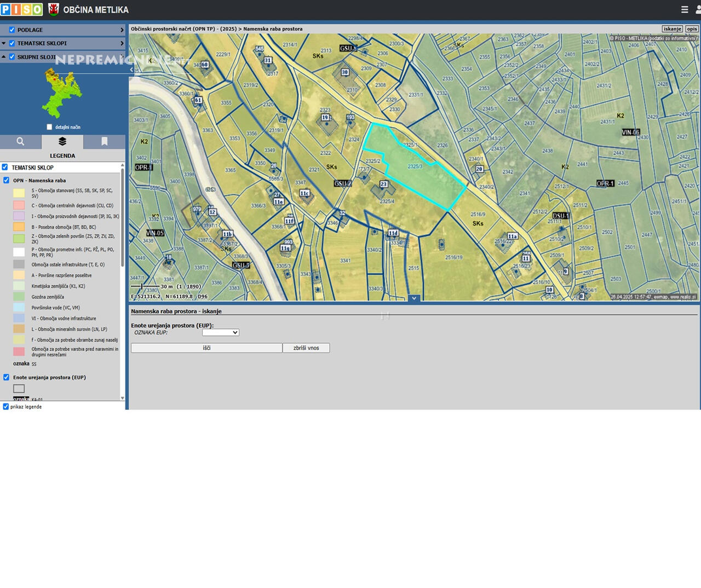Switch to the 'iskanje' tab
Image resolution: width=701 pixels, height=588 pixels.
[672, 29]
